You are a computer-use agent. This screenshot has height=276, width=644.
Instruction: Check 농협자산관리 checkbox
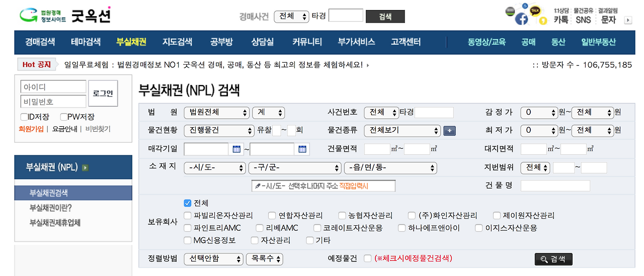[343, 216]
